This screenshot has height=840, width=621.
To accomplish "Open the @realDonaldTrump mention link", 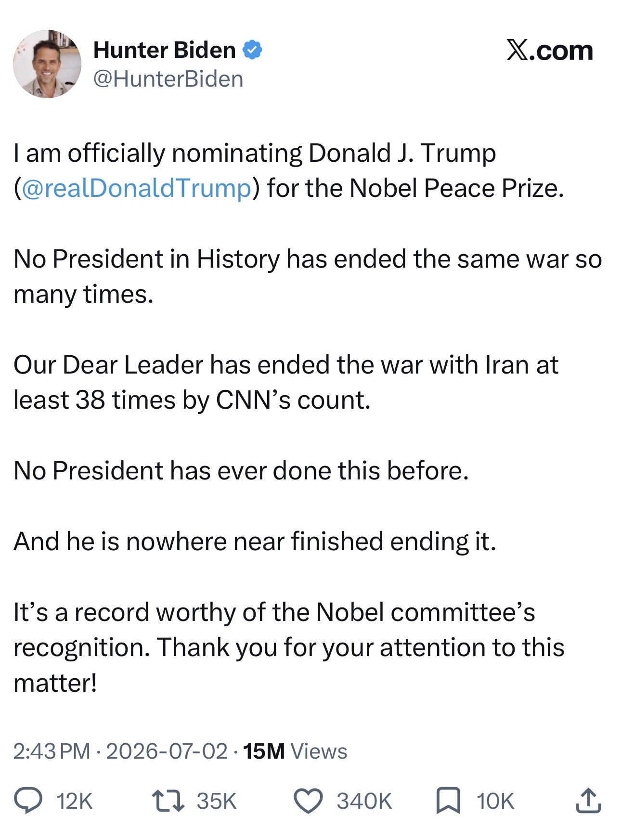I will pyautogui.click(x=137, y=188).
